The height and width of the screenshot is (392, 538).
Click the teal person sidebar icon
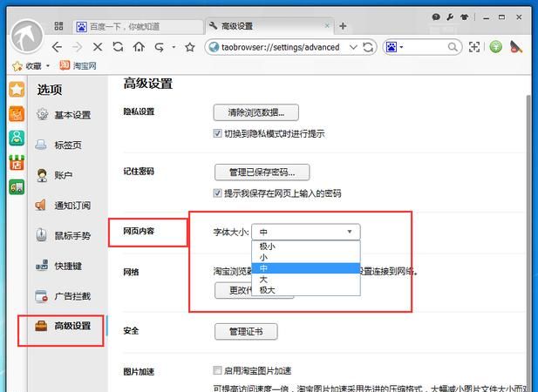17,139
